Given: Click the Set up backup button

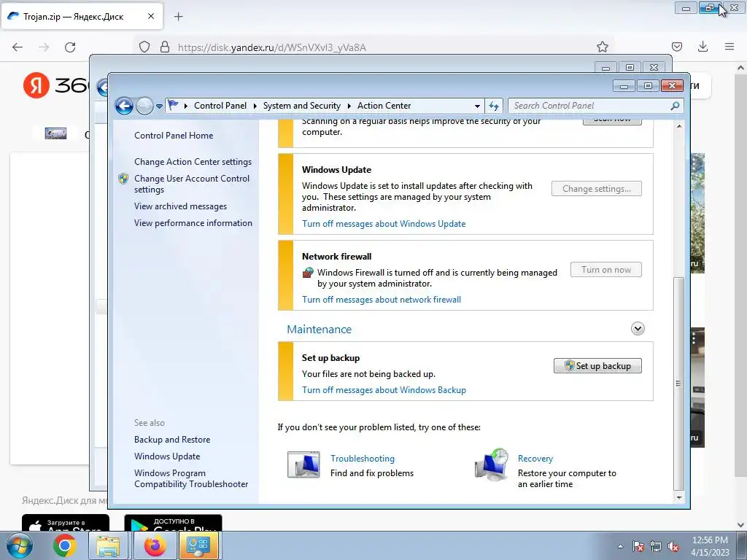Looking at the screenshot, I should 597,366.
